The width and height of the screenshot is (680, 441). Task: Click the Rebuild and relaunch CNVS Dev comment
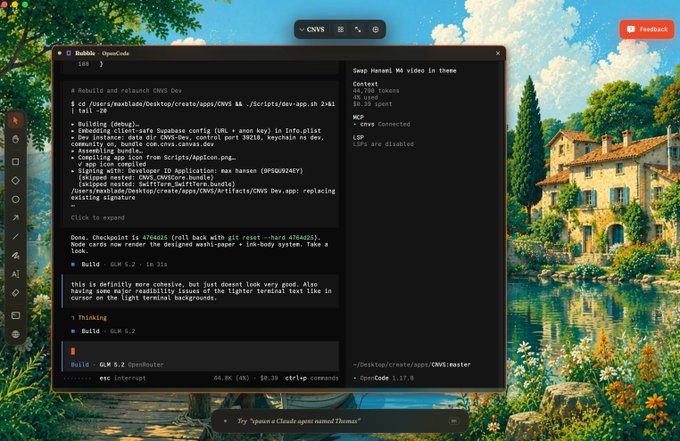[126, 91]
